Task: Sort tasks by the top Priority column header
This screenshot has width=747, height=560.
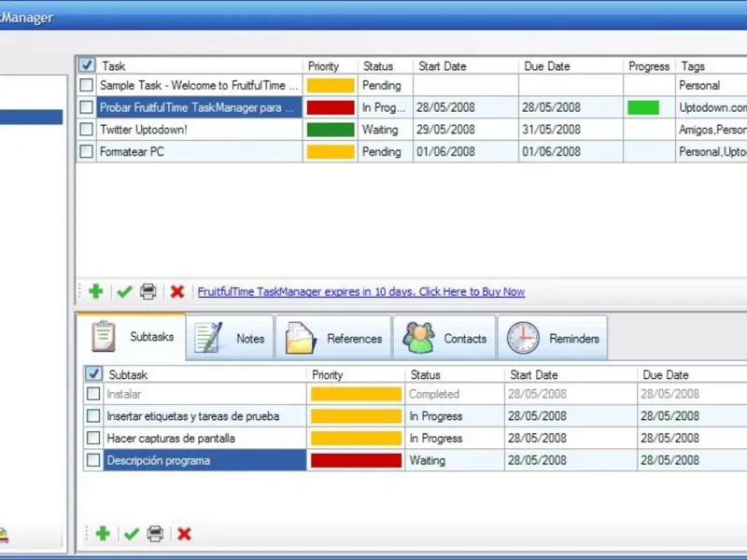Action: 331,66
